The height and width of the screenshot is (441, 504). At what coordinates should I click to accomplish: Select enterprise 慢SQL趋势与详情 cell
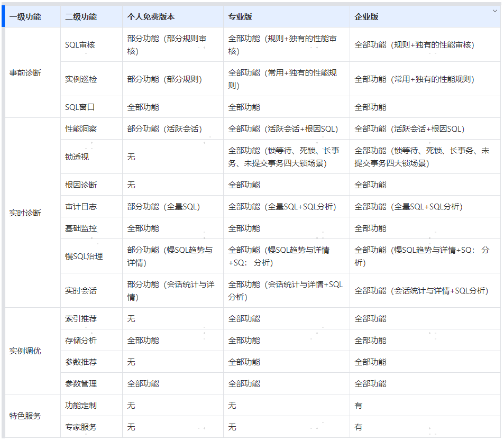(x=425, y=256)
